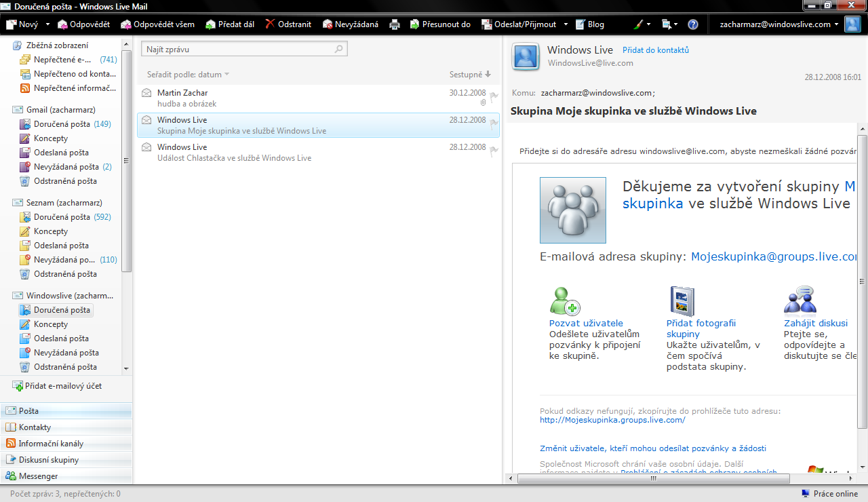Create a new message with Nový
Viewport: 868px width, 502px height.
22,24
